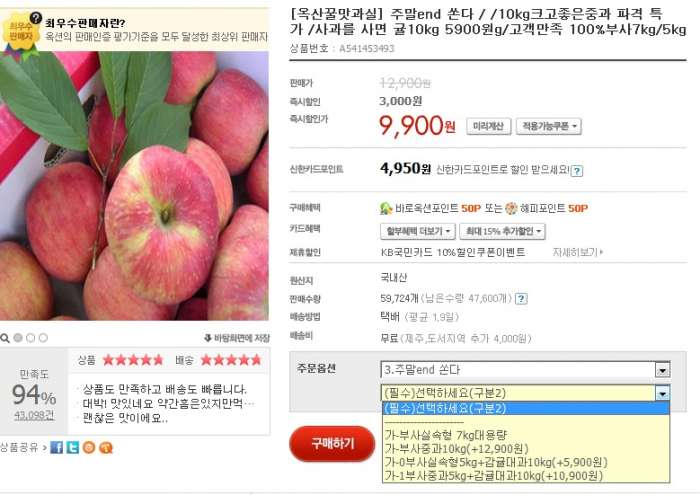Viewport: 700px width, 495px height.
Task: Click the apple product image
Action: (134, 186)
